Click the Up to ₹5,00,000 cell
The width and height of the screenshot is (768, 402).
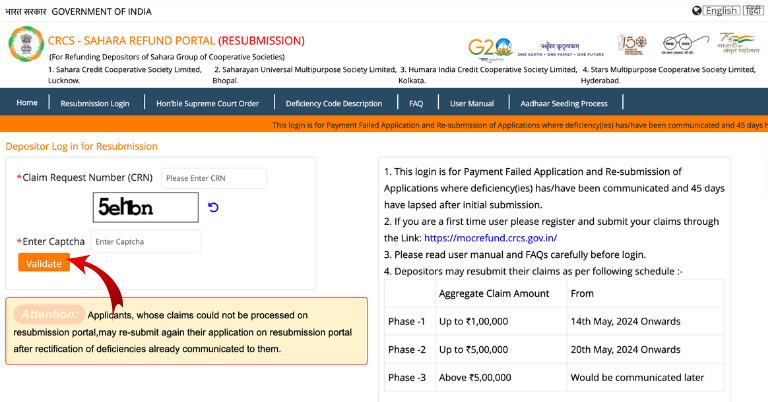[501, 349]
